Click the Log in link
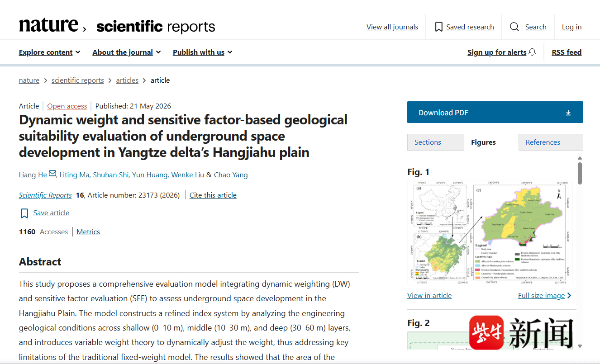 571,27
